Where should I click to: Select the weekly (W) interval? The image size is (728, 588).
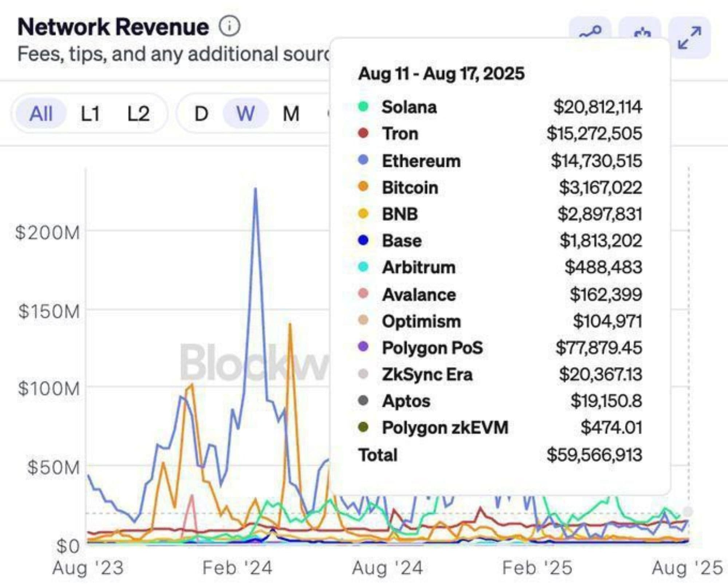coord(245,114)
